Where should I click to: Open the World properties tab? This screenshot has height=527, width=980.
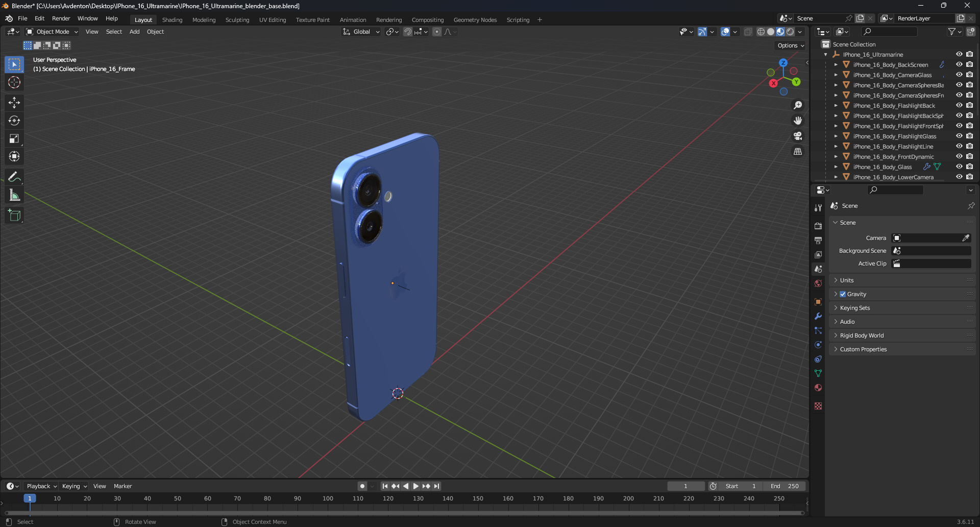818,283
